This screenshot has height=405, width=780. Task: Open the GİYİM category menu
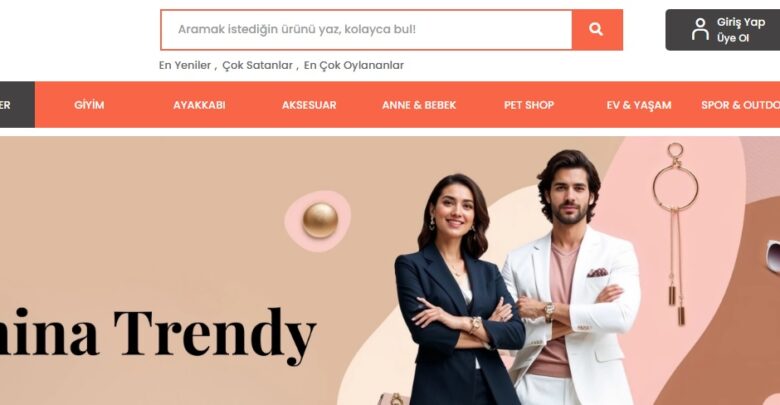(x=89, y=105)
